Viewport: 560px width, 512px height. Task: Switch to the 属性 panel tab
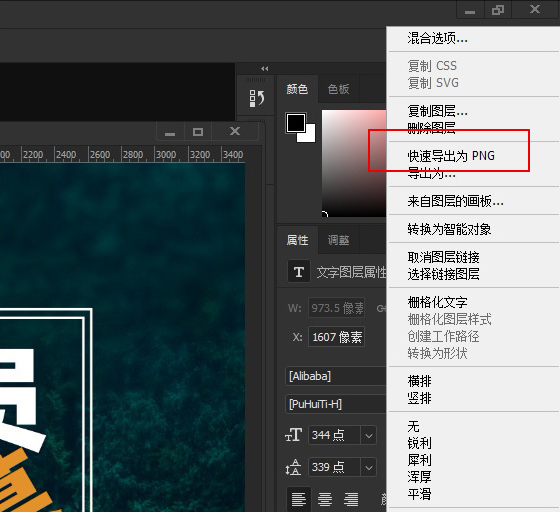tap(297, 240)
